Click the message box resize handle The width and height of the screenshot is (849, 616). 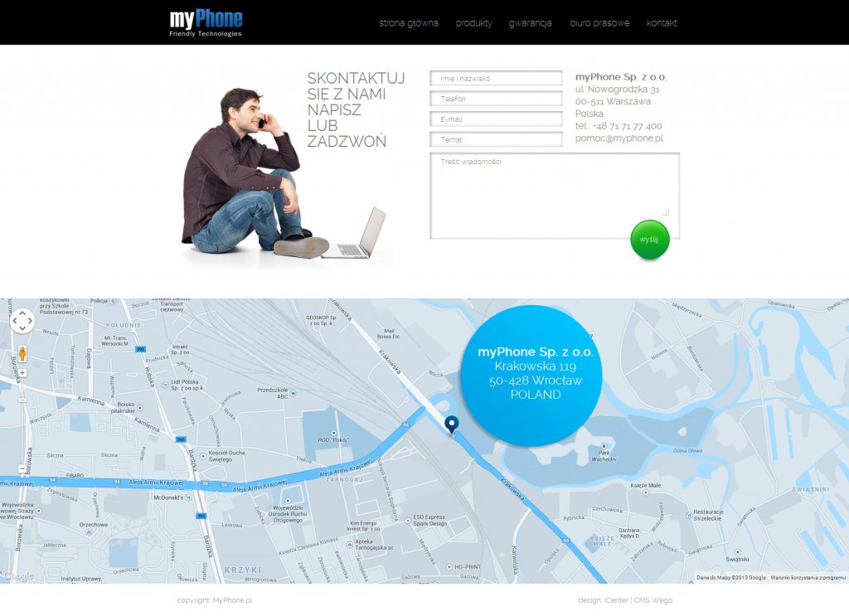(667, 213)
